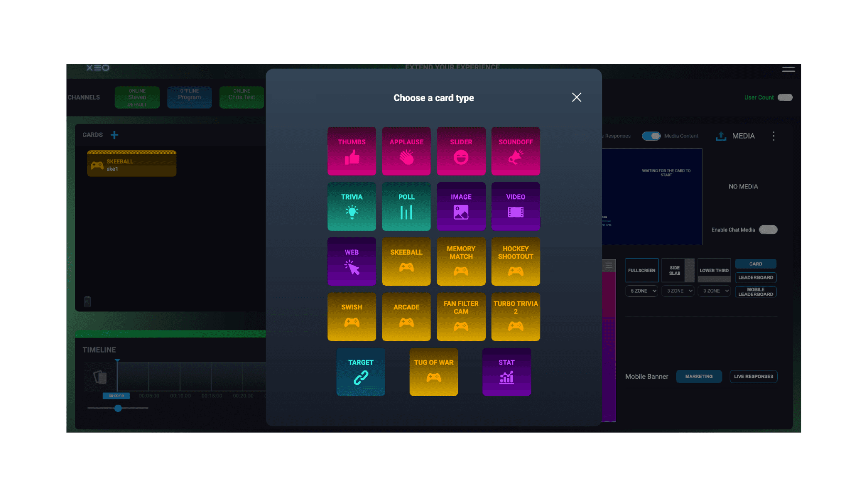868x496 pixels.
Task: Select the Memory Match card type
Action: click(x=461, y=262)
